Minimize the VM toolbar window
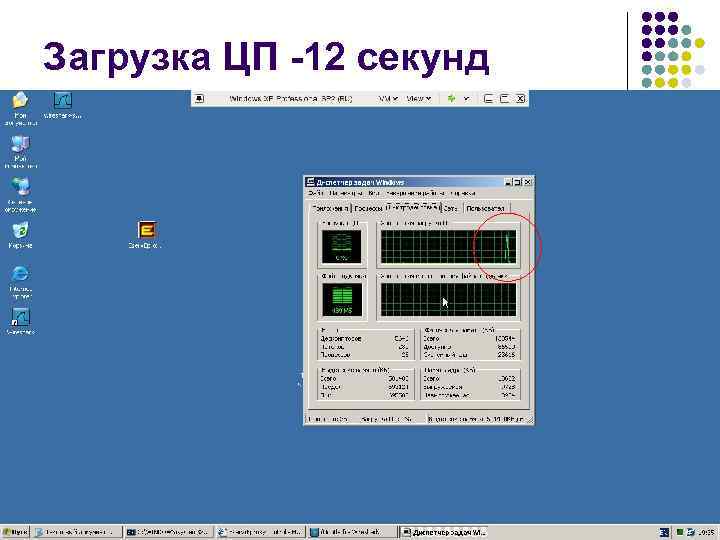 coord(489,98)
